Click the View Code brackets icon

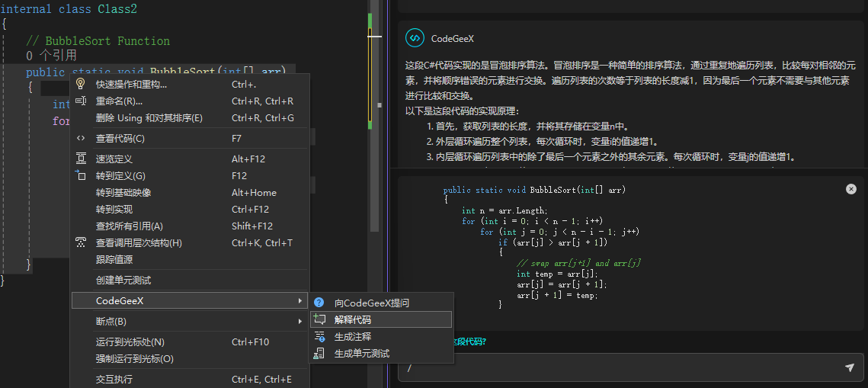tap(81, 139)
